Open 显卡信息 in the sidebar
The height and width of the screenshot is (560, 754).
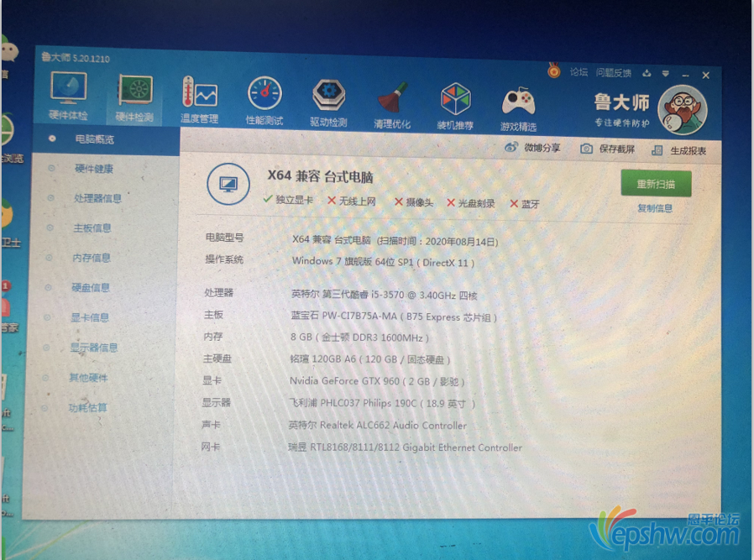pyautogui.click(x=90, y=317)
